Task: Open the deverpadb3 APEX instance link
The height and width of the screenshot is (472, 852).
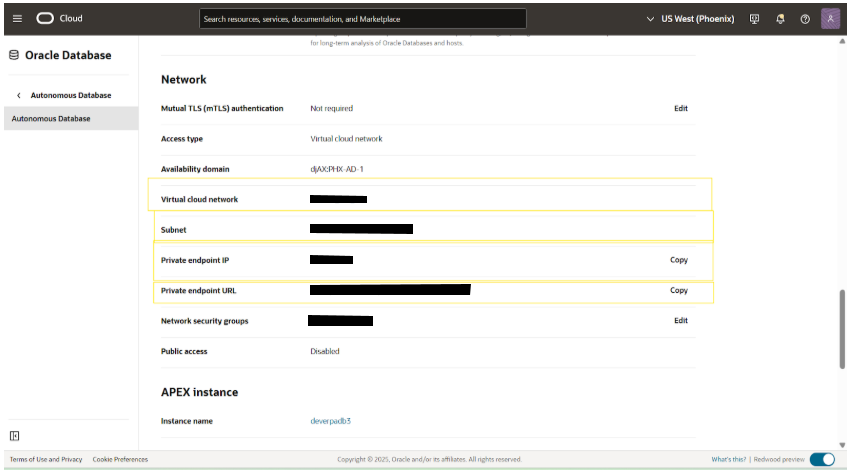Action: click(x=331, y=421)
